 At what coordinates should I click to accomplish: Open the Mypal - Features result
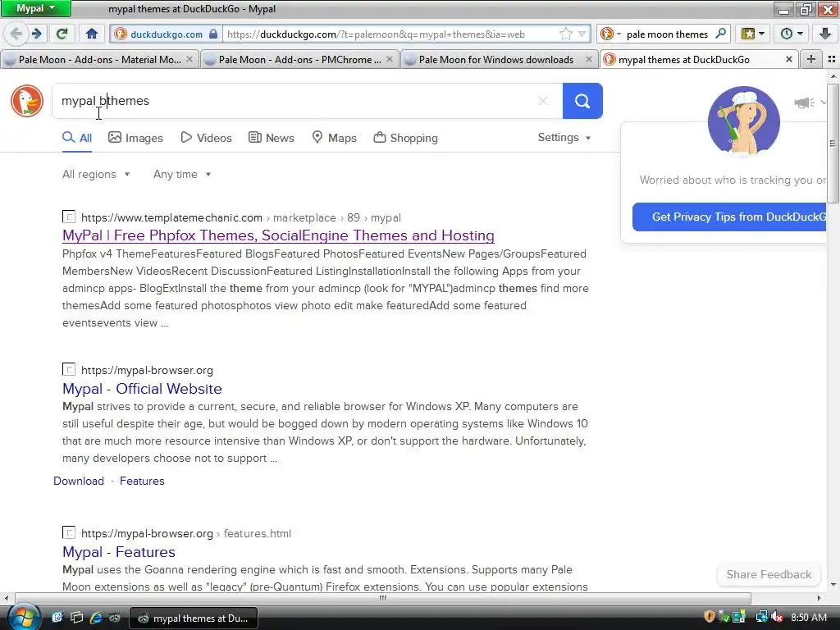point(119,552)
